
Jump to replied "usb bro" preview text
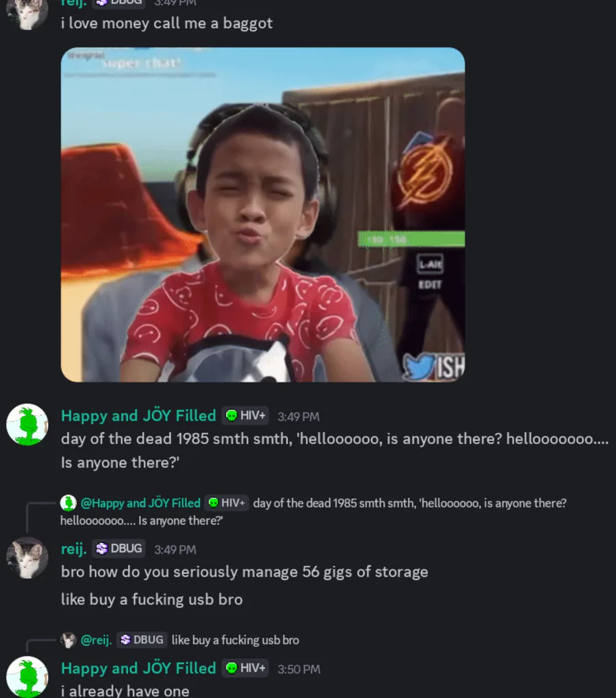235,640
